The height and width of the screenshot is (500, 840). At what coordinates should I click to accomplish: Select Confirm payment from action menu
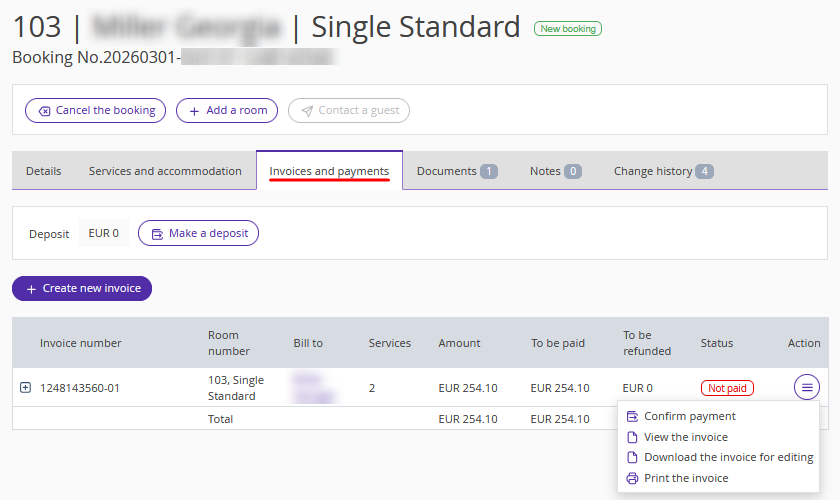point(689,416)
